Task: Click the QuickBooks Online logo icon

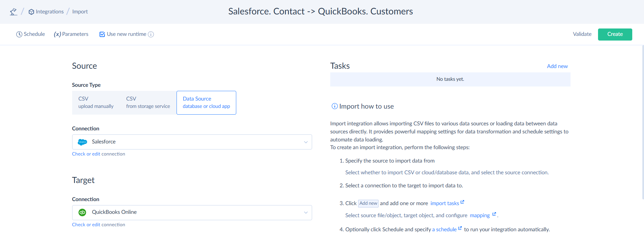Action: coord(82,212)
